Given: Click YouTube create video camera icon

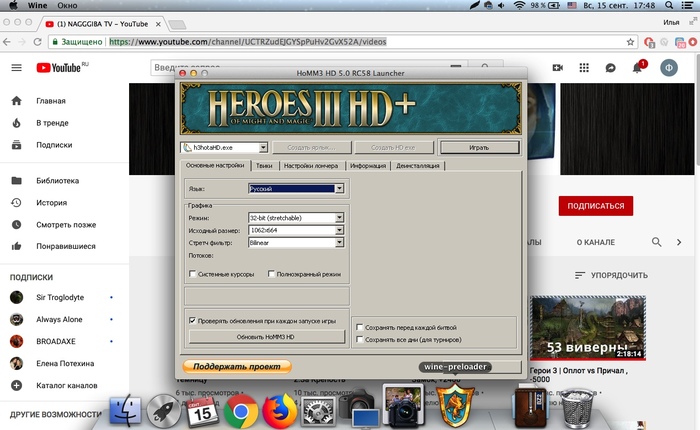Looking at the screenshot, I should point(558,68).
